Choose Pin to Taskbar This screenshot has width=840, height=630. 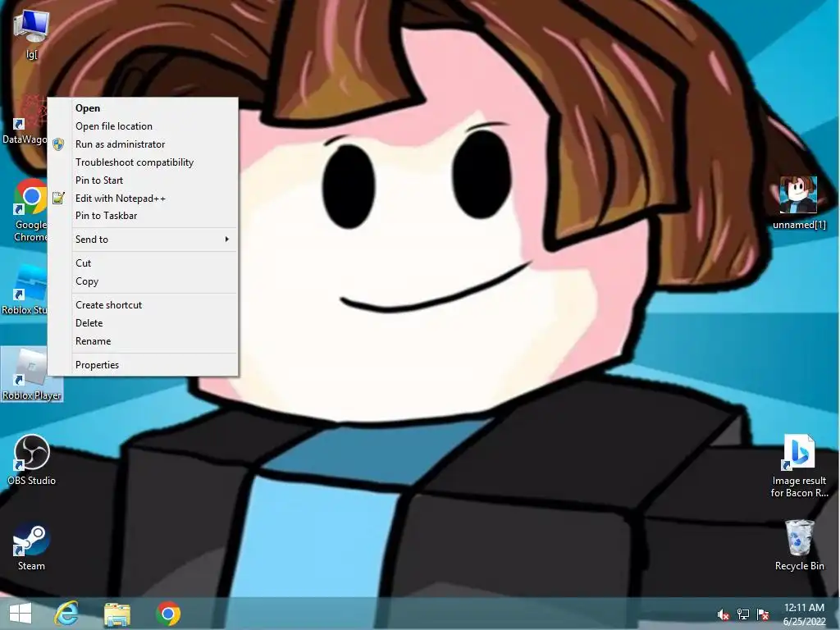(143, 216)
